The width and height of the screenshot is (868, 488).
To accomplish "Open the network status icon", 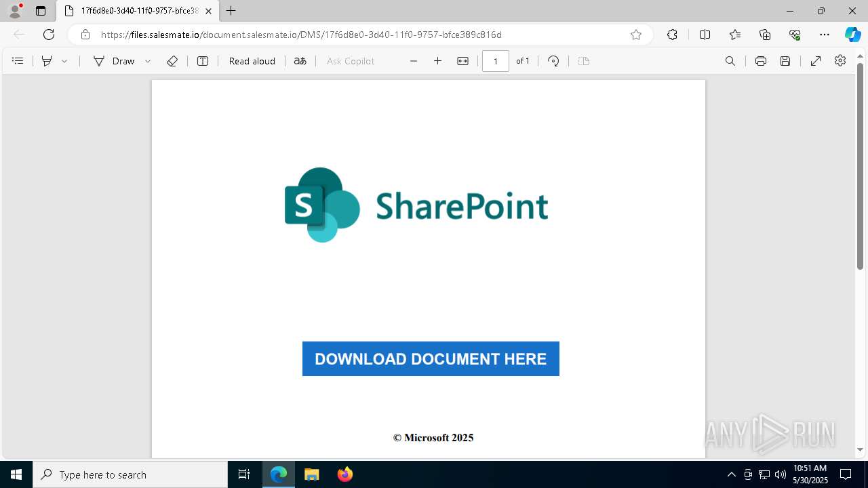I will (x=764, y=474).
